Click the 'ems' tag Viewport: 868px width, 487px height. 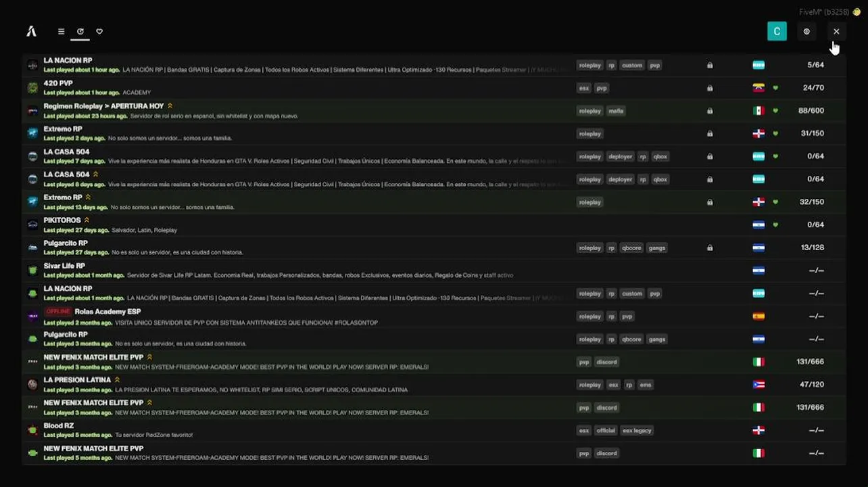646,385
